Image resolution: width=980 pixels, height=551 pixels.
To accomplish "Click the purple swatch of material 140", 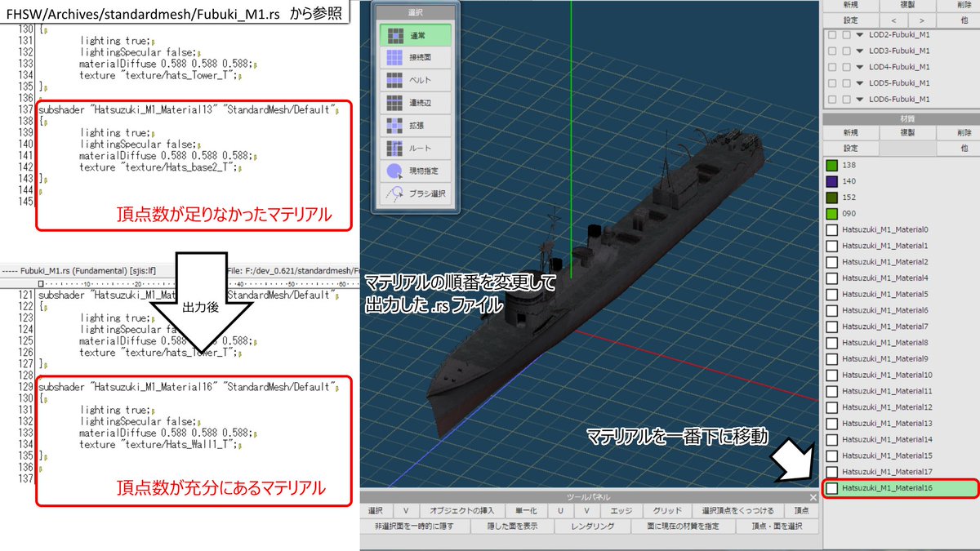I will click(x=832, y=181).
